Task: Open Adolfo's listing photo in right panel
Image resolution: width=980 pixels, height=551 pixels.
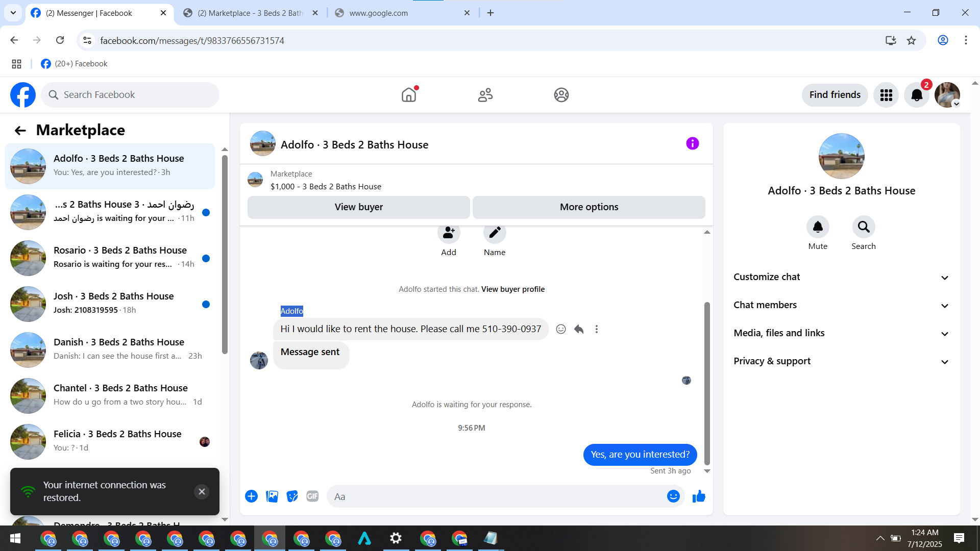Action: pos(842,156)
